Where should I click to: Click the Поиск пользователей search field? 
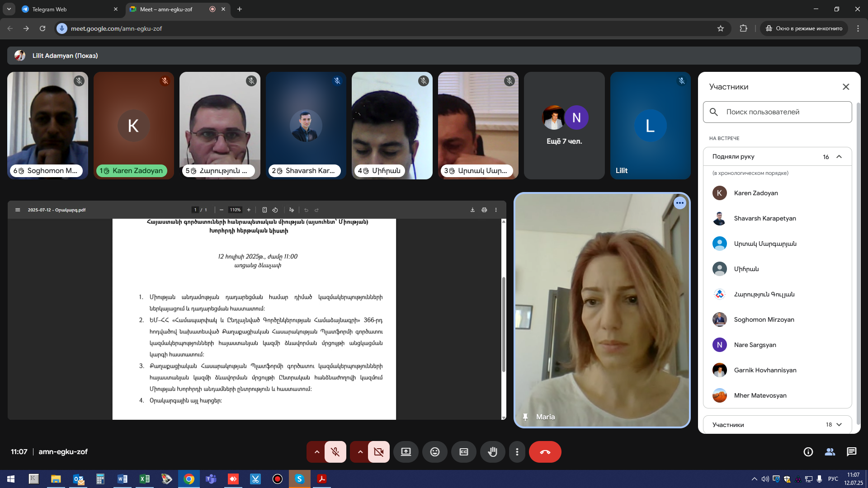coord(778,112)
